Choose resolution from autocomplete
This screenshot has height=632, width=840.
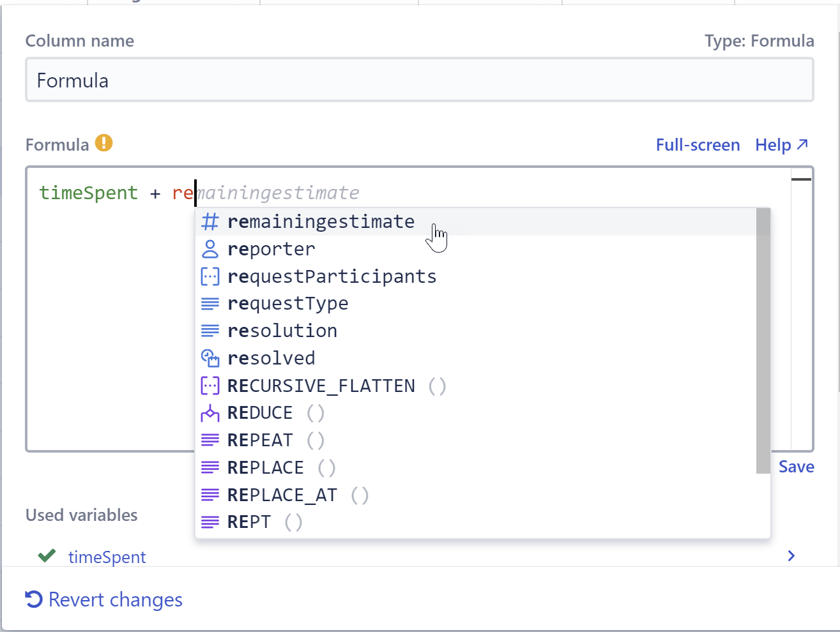[x=475, y=331]
